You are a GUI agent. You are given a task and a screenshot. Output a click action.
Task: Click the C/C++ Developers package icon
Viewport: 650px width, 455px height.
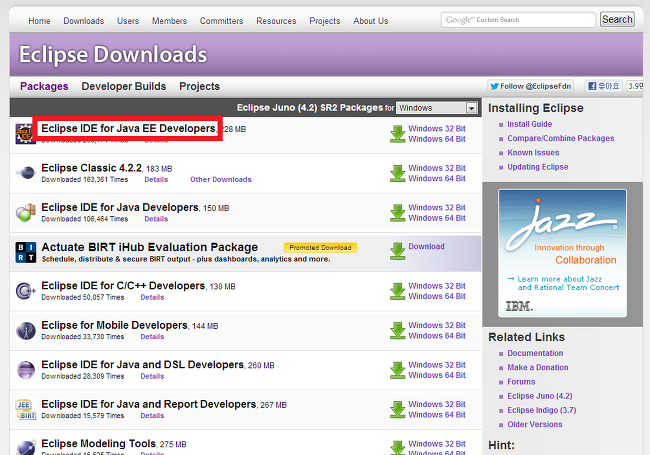pyautogui.click(x=26, y=291)
